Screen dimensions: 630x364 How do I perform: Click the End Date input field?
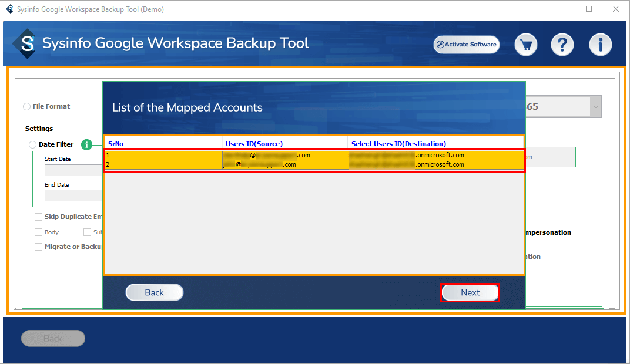(x=73, y=196)
